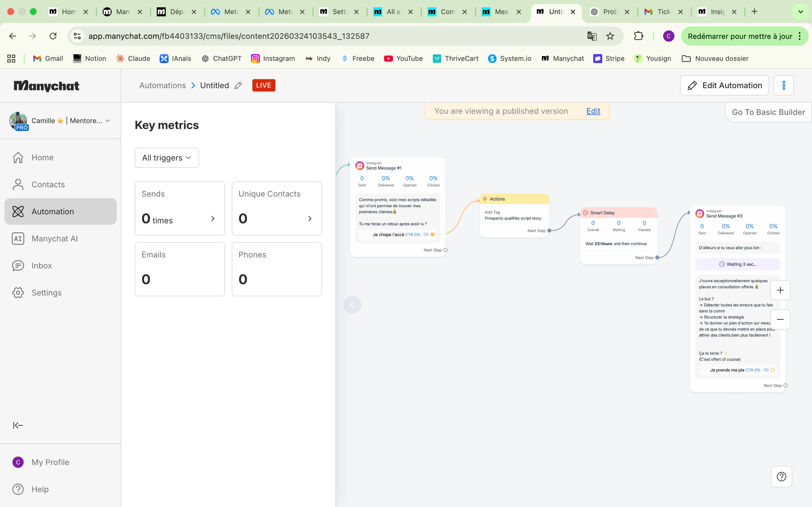Collapse the sidebar with the arrow icon
This screenshot has width=812, height=507.
pos(18,425)
